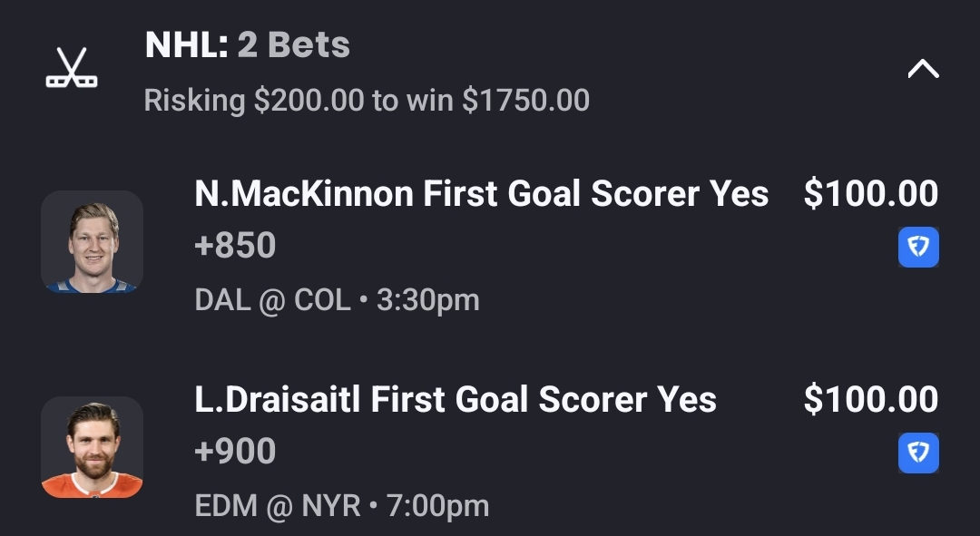Screen dimensions: 980x536
Task: Tap the "to win $1750.00" payout amount
Action: [x=481, y=100]
